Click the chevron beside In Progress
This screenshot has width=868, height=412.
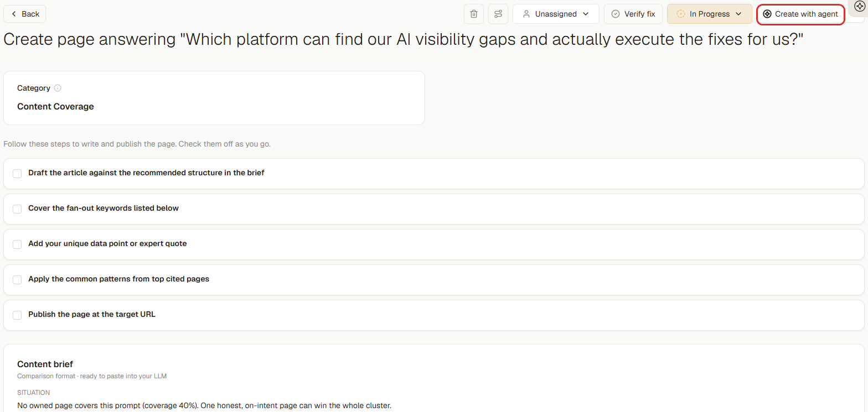738,14
